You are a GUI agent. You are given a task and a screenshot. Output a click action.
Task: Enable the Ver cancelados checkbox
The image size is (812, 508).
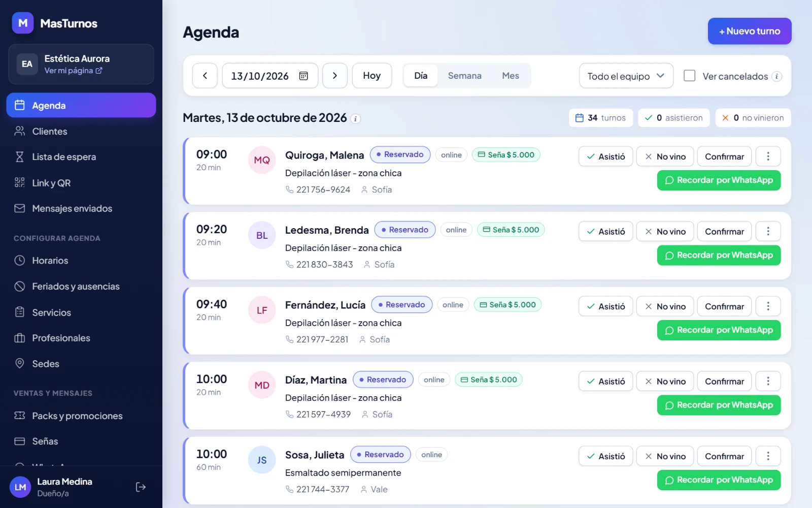(689, 76)
